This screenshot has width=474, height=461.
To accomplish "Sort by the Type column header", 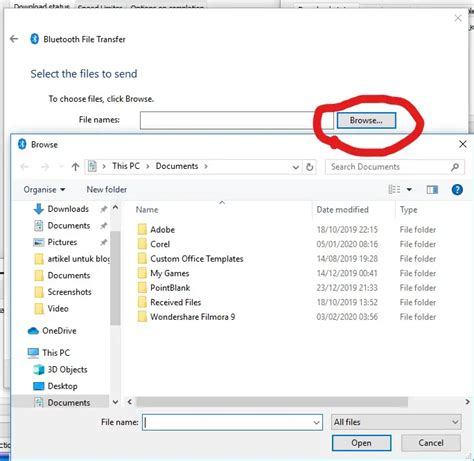I will tap(409, 210).
